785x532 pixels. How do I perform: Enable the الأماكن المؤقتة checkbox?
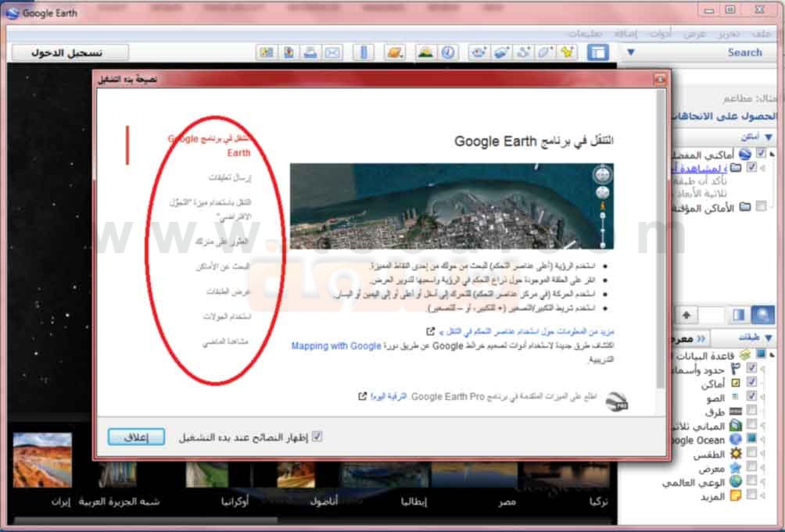(761, 206)
